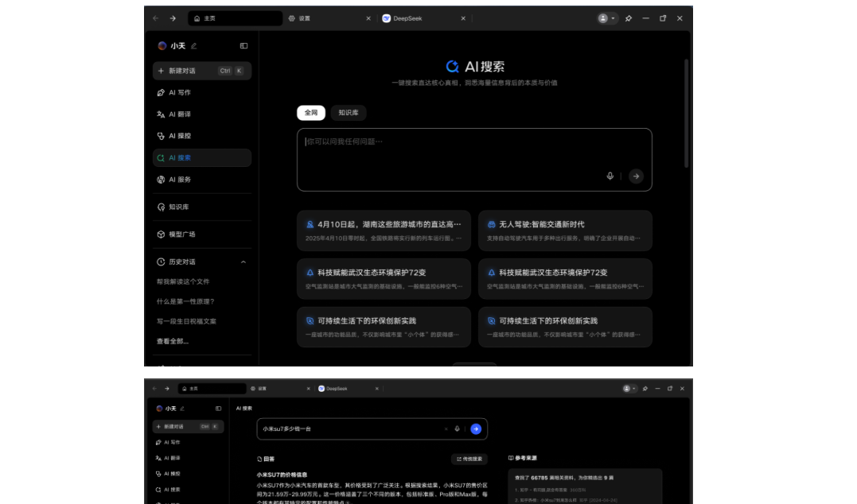The image size is (857, 504).
Task: Go forward in the AI搜索 home window
Action: [x=173, y=18]
